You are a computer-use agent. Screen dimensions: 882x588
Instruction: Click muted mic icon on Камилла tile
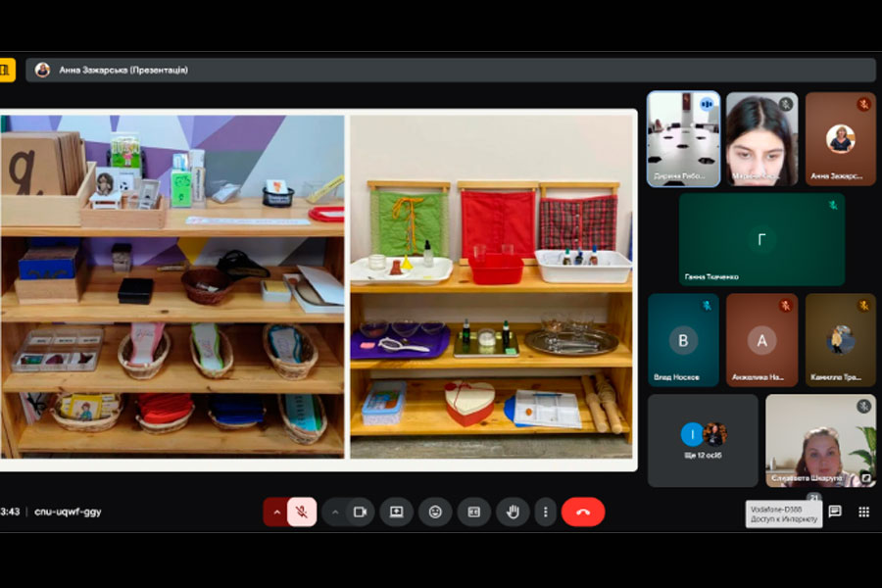click(x=864, y=306)
